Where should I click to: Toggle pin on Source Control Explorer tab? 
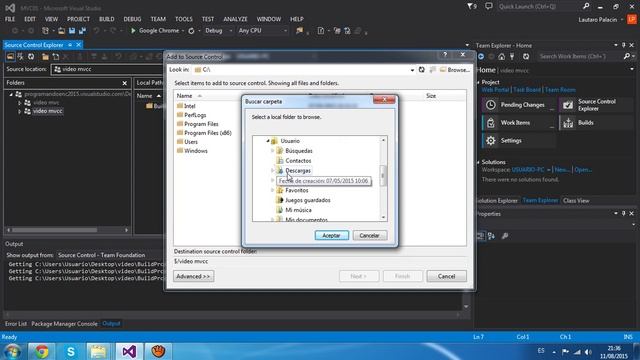(70, 45)
